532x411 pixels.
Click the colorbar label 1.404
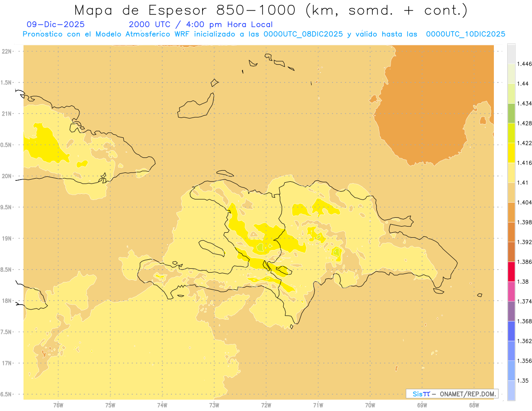[524, 202]
